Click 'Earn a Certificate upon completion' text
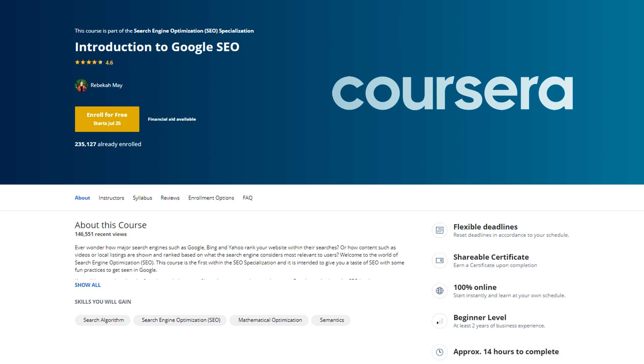The image size is (644, 364). click(495, 265)
